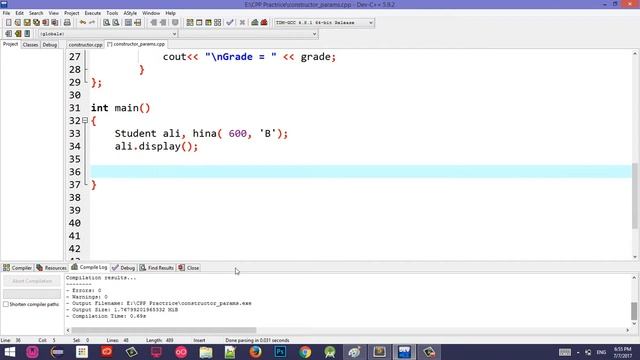Open the empty function list dropdown
The image size is (640, 360).
tap(314, 34)
